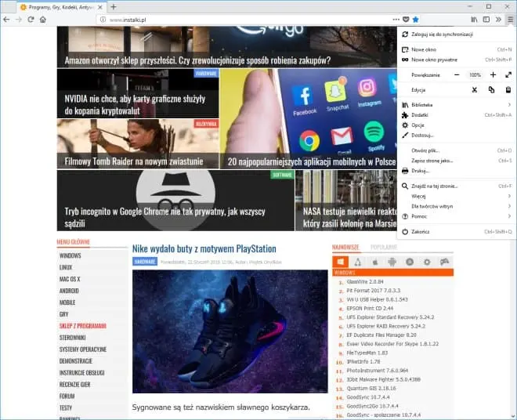517x420 pixels.
Task: Paste using clipboard icon in Edycja row
Action: 508,90
